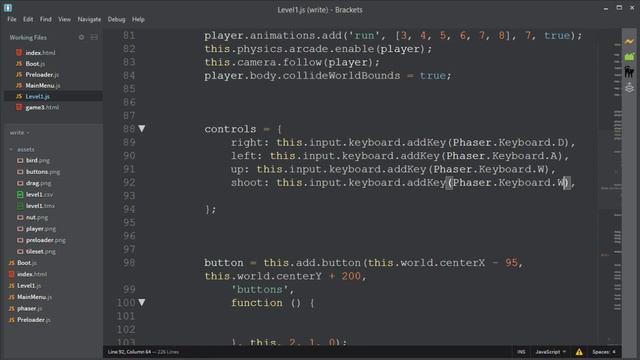Image resolution: width=640 pixels, height=360 pixels.
Task: Open the JavaScript language dropdown
Action: pyautogui.click(x=550, y=352)
